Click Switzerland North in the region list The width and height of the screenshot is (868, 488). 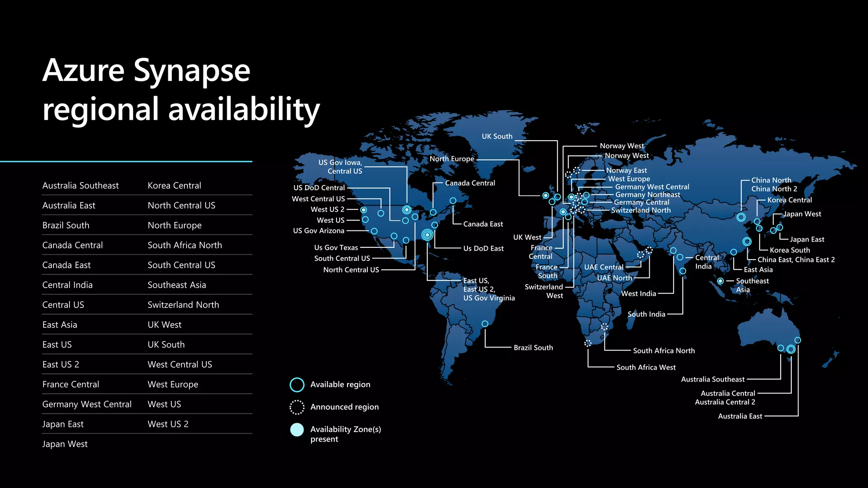[x=183, y=305]
